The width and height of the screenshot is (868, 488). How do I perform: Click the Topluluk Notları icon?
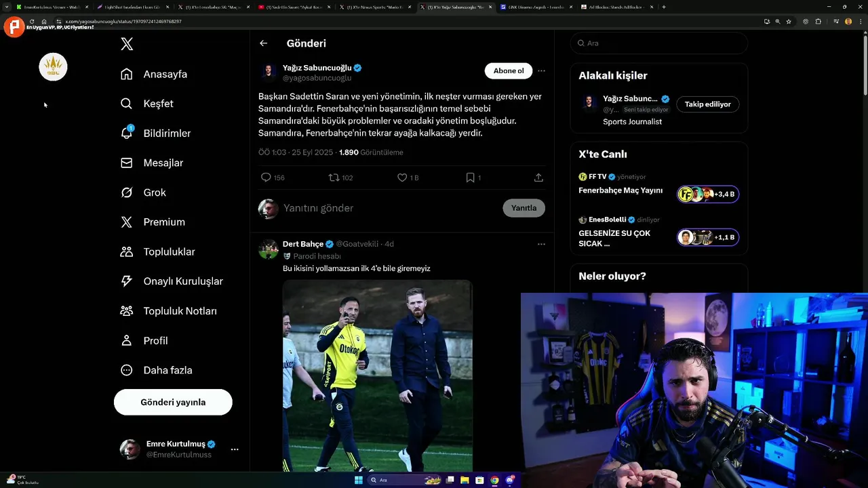pos(127,311)
